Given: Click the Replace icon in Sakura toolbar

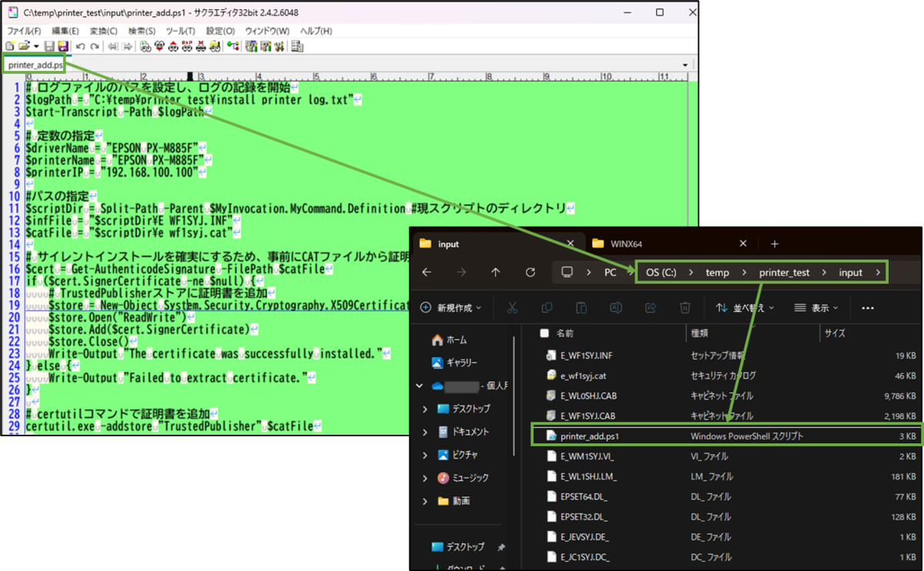Looking at the screenshot, I should click(x=187, y=46).
